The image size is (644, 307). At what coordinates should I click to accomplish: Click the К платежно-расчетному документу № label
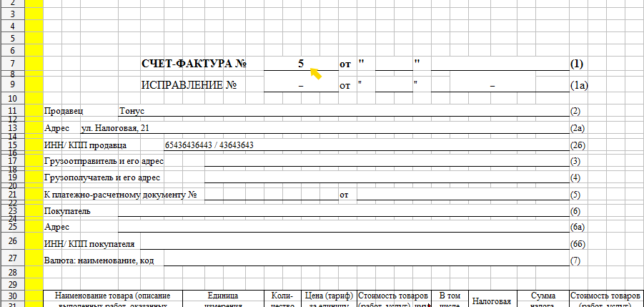[120, 195]
